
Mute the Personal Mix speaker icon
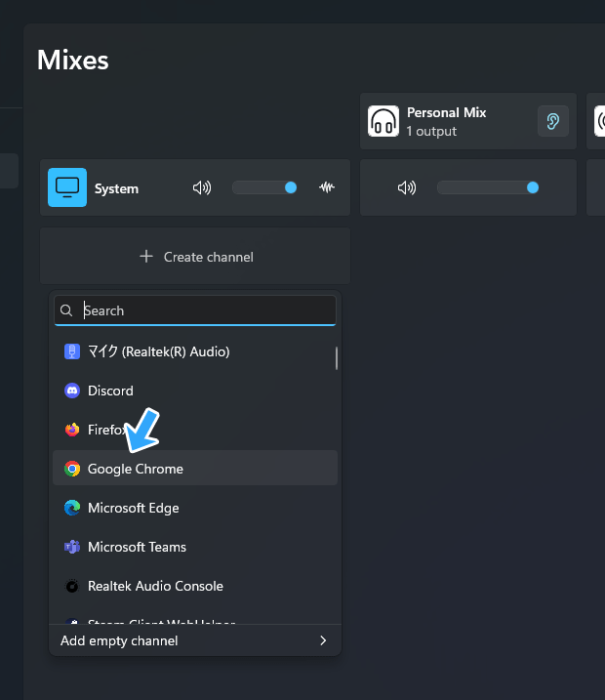point(407,187)
